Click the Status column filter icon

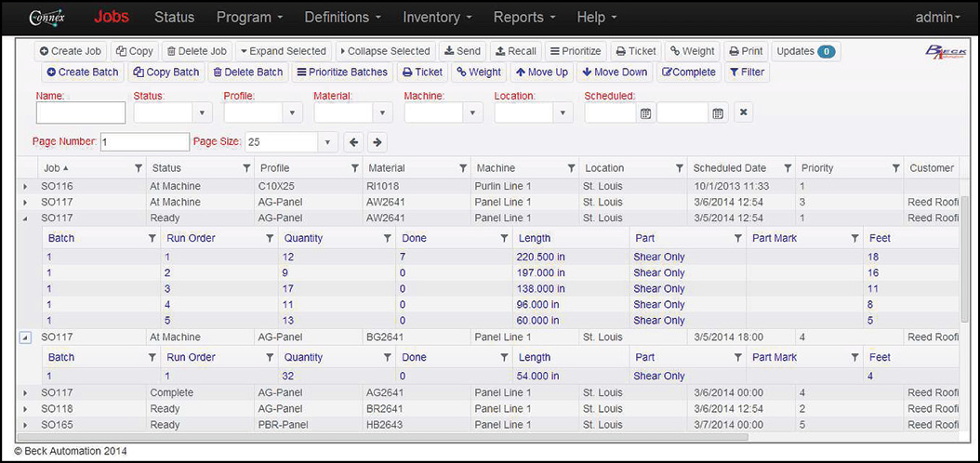click(x=246, y=168)
